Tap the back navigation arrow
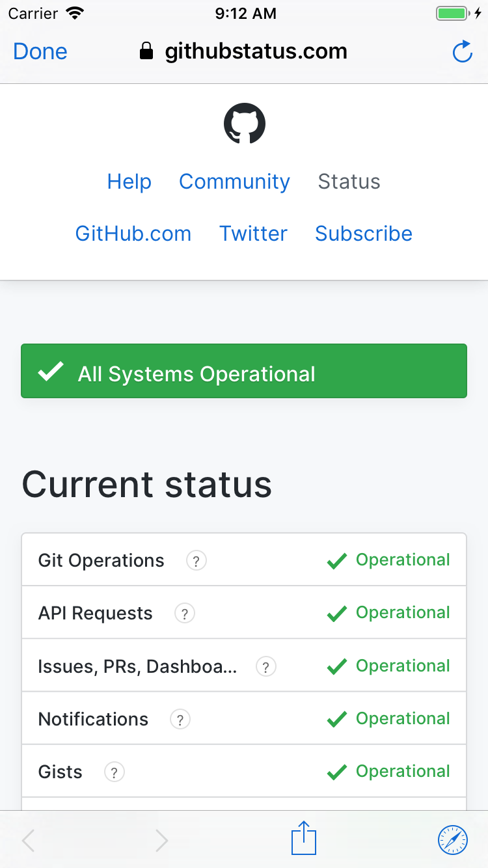The width and height of the screenshot is (488, 868). click(28, 841)
